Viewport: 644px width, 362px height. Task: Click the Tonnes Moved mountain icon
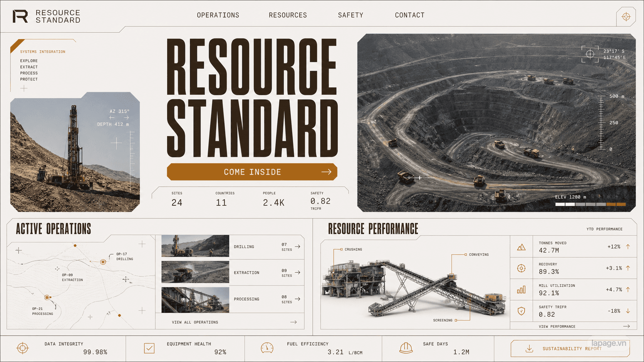click(x=521, y=247)
